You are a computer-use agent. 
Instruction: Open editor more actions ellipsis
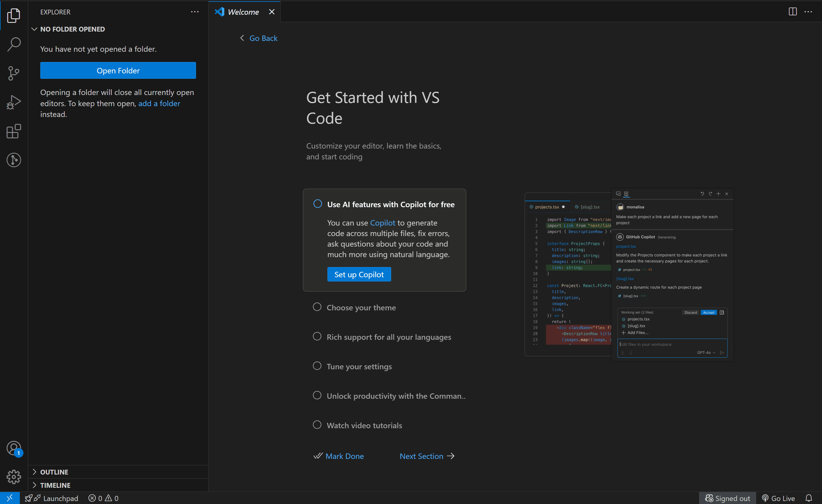(808, 12)
